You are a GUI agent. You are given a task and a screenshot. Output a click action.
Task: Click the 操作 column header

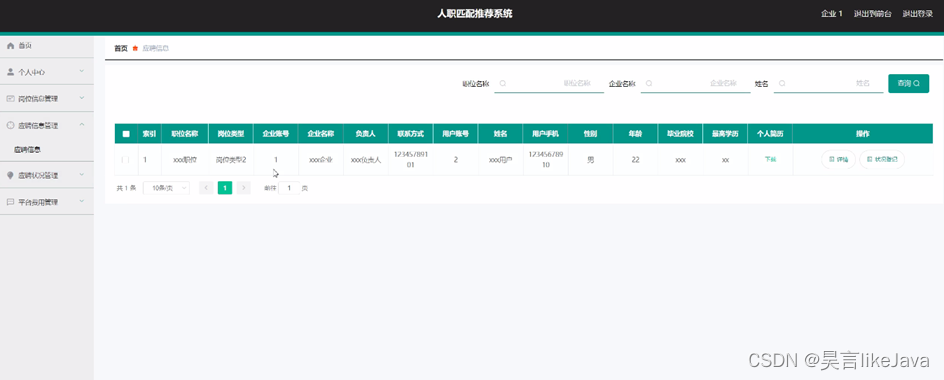click(863, 134)
